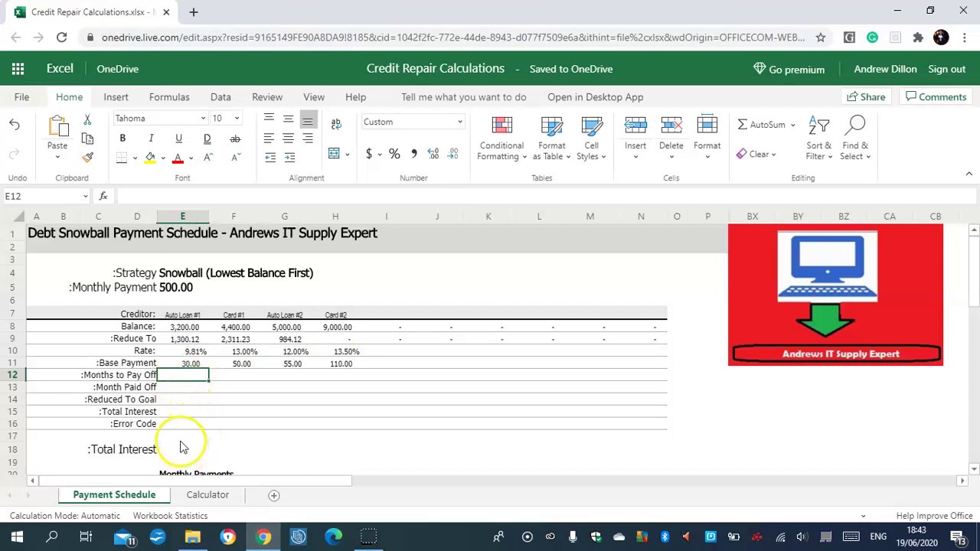Screen dimensions: 980x551
Task: Open the Comments pane button
Action: [936, 97]
